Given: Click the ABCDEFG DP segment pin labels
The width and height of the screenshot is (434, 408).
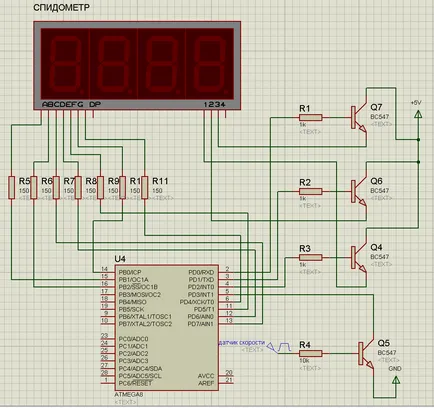Looking at the screenshot, I should click(71, 105).
